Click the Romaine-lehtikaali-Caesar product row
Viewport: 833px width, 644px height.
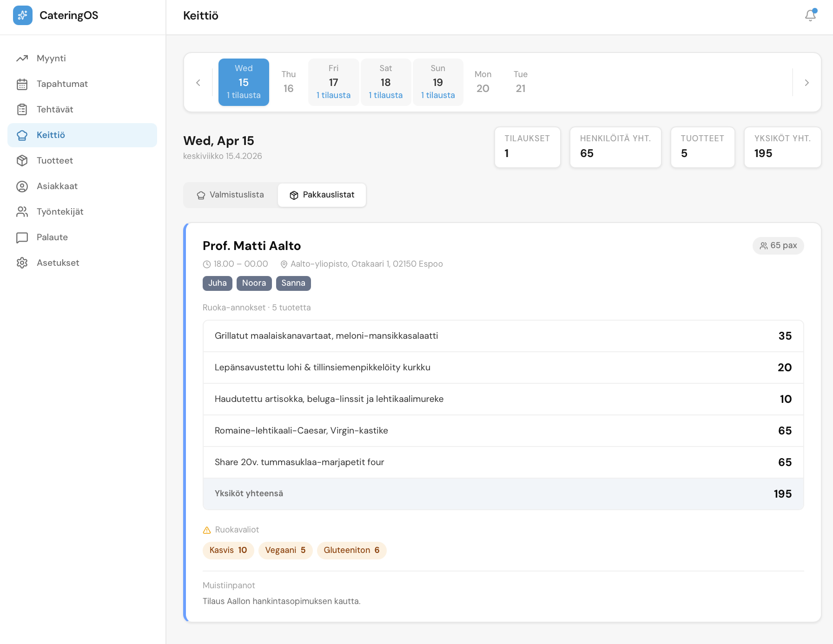coord(503,431)
